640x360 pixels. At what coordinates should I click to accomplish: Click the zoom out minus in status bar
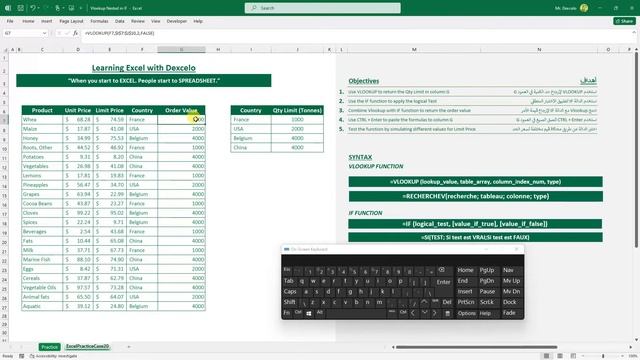pyautogui.click(x=583, y=356)
